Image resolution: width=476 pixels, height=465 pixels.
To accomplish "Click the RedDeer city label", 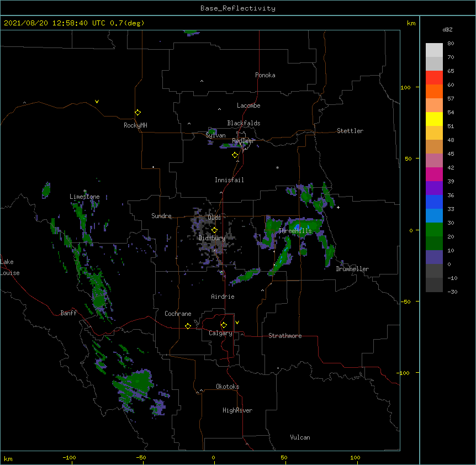I will [x=243, y=141].
